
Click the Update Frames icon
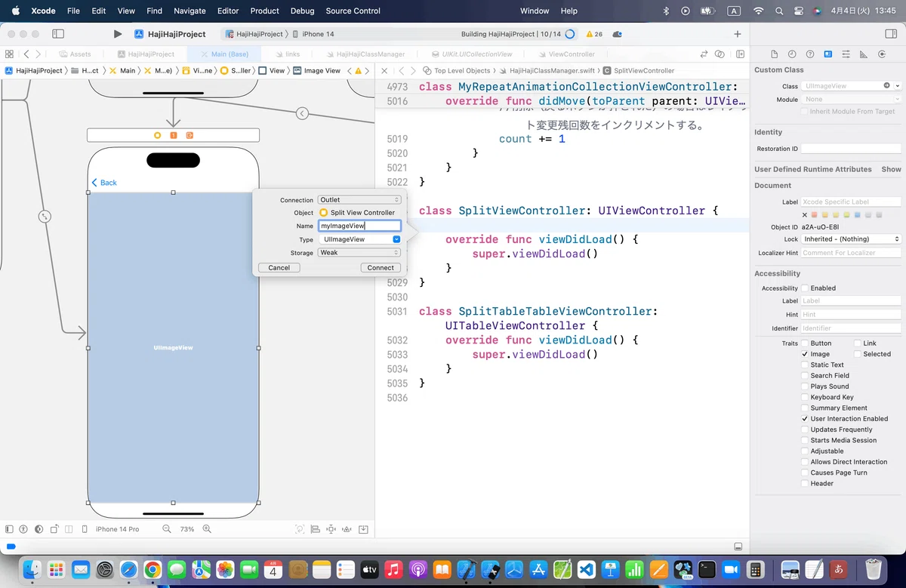point(300,529)
